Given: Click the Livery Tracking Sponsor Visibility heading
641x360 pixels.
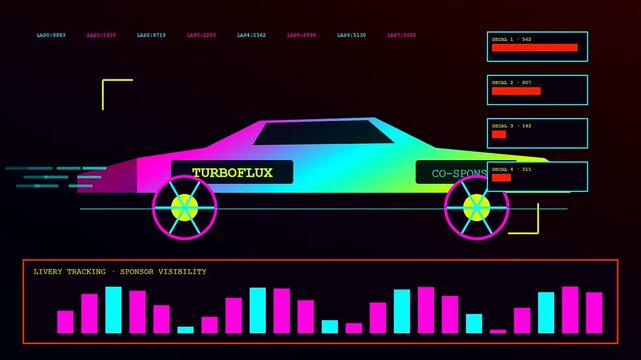Looking at the screenshot, I should (x=120, y=272).
